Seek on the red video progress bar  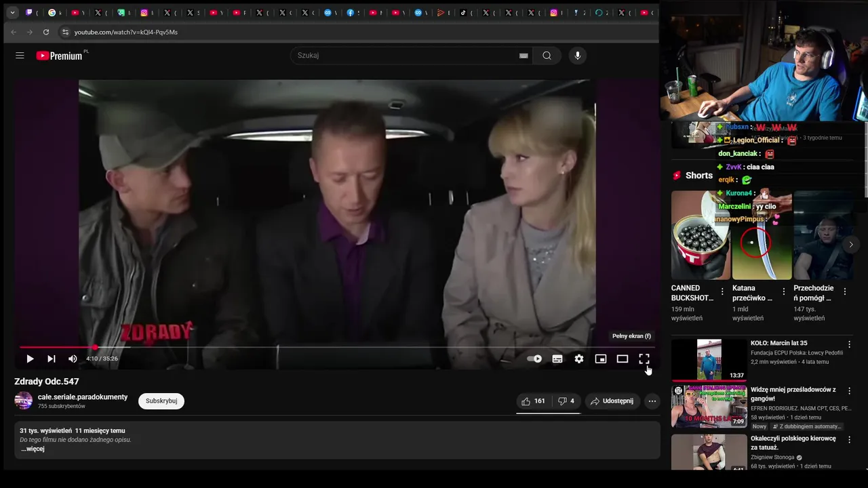337,347
